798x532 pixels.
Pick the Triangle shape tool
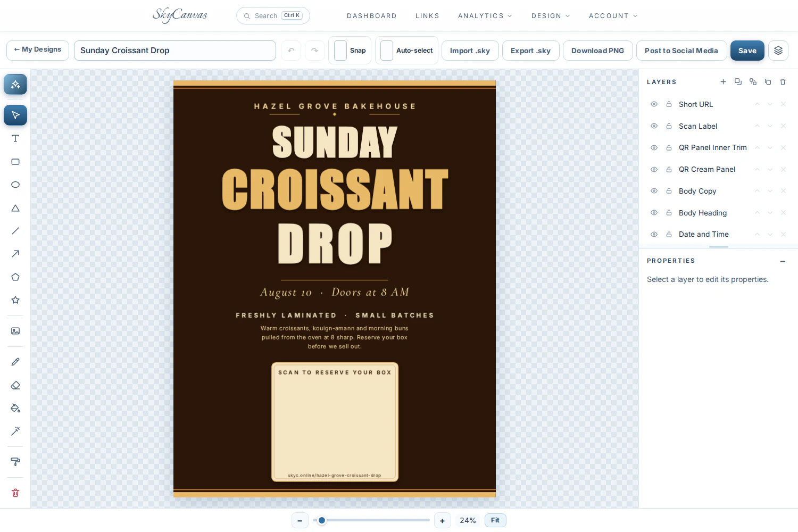pos(15,208)
